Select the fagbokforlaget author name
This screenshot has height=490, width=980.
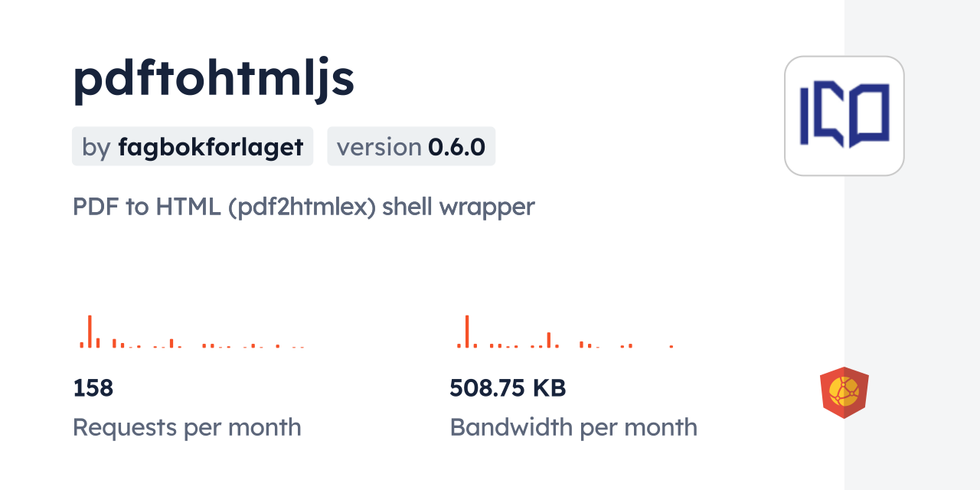(x=211, y=146)
